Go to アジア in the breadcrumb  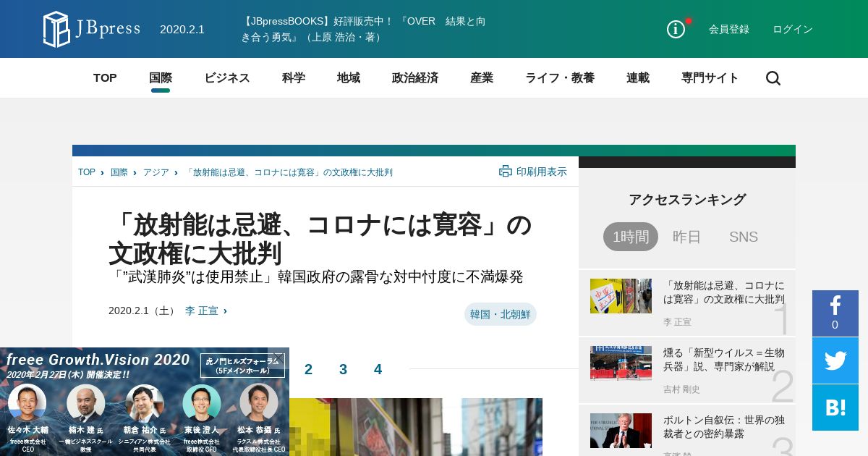pos(156,172)
